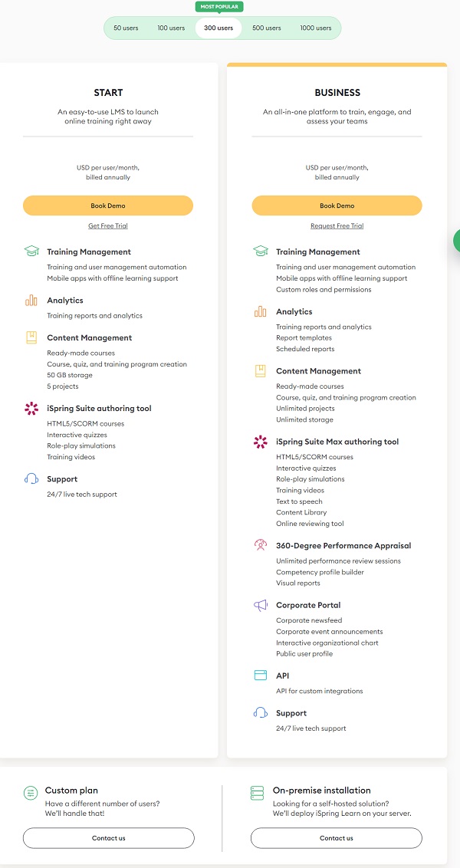Image resolution: width=460 pixels, height=868 pixels.
Task: Click Training Management graduation cap icon in Start plan
Action: pos(31,252)
